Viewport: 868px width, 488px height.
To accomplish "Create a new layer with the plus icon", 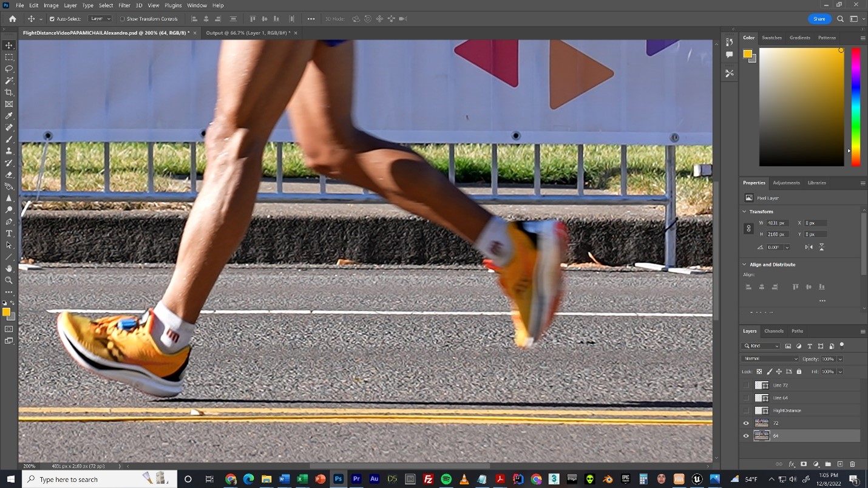I will [x=840, y=464].
